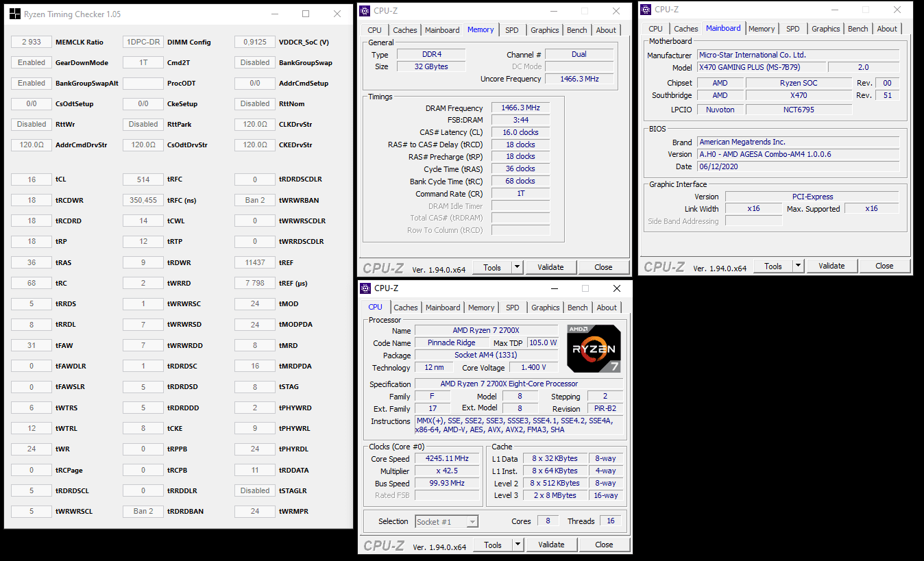Open Graphics tab in CPU-Z Memory window
This screenshot has width=924, height=561.
click(545, 30)
